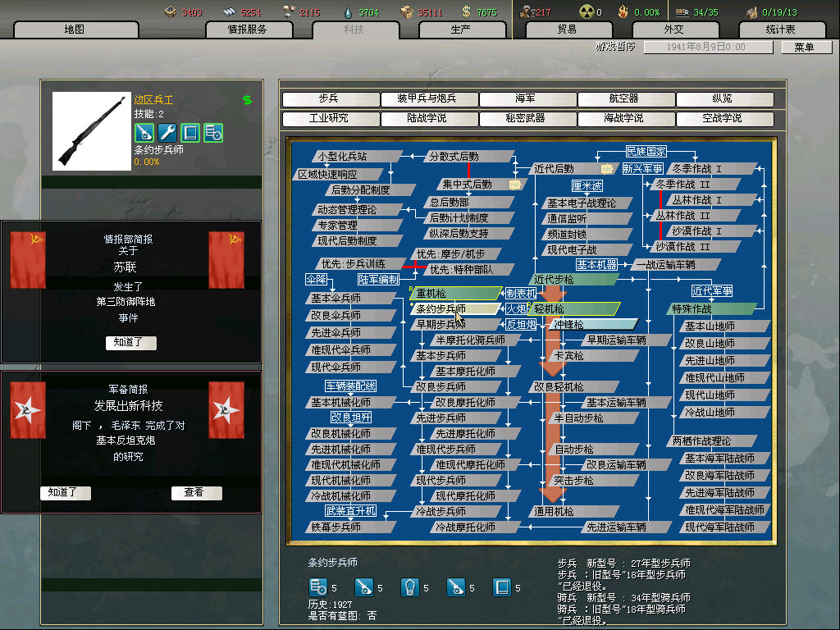This screenshot has height=630, width=840.
Task: Select the 空战学说 doctrine category
Action: pyautogui.click(x=724, y=118)
